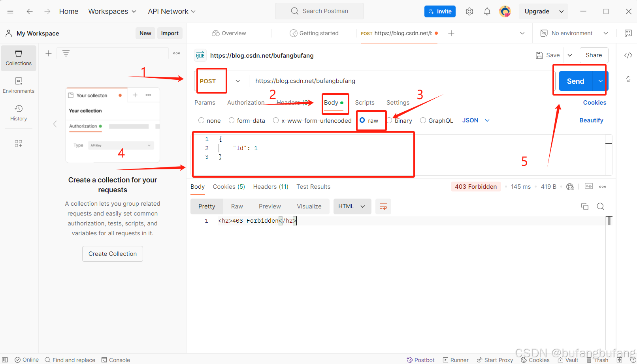
Task: Switch to Raw response view
Action: pos(237,206)
